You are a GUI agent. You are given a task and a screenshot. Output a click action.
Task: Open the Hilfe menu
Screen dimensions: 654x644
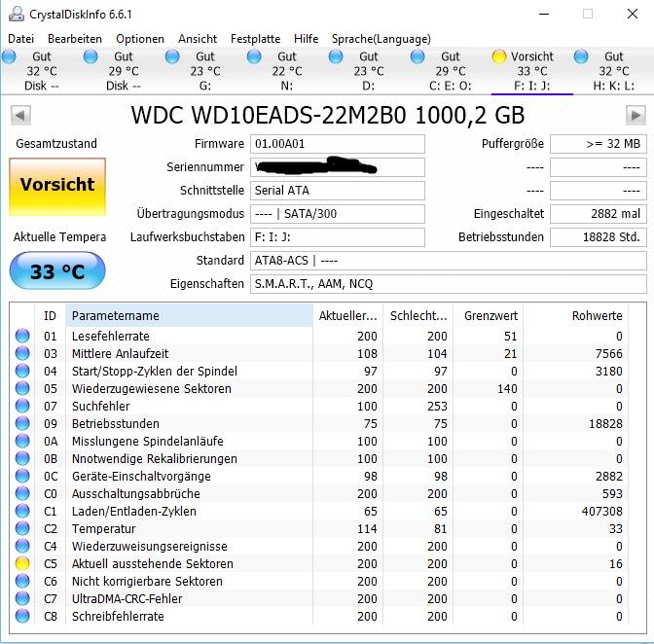[306, 39]
